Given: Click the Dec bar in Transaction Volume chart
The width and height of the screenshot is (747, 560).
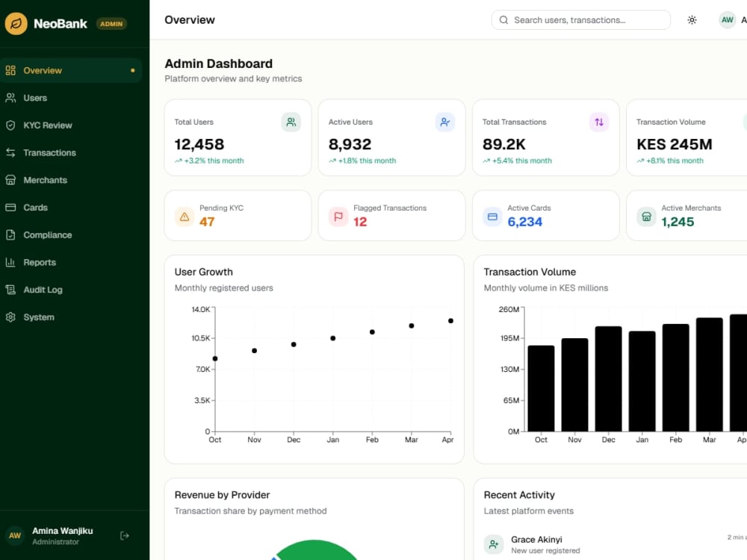Looking at the screenshot, I should 608,379.
